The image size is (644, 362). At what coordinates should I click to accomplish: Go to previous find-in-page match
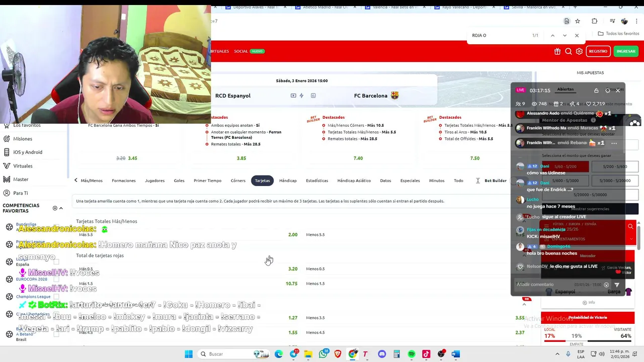pyautogui.click(x=552, y=35)
